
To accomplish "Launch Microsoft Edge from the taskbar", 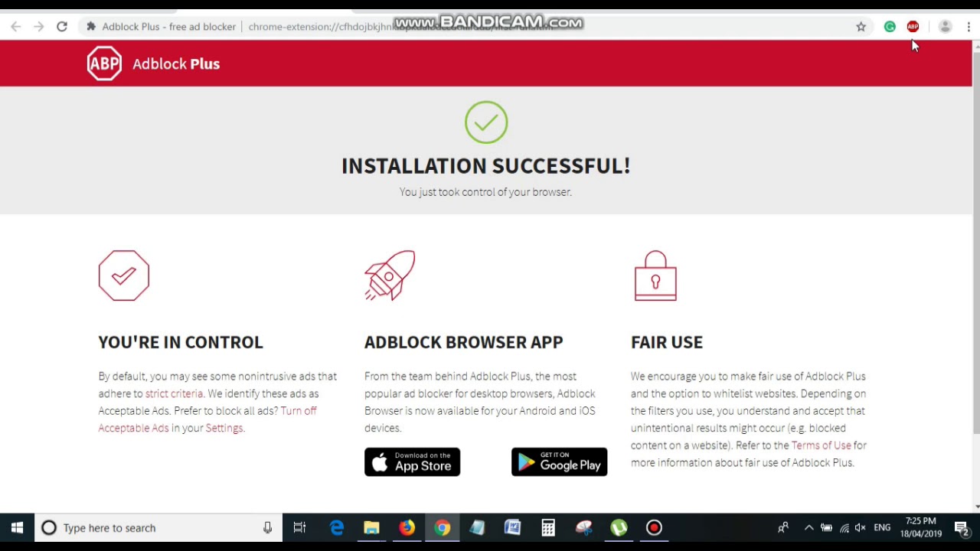I will pos(337,528).
